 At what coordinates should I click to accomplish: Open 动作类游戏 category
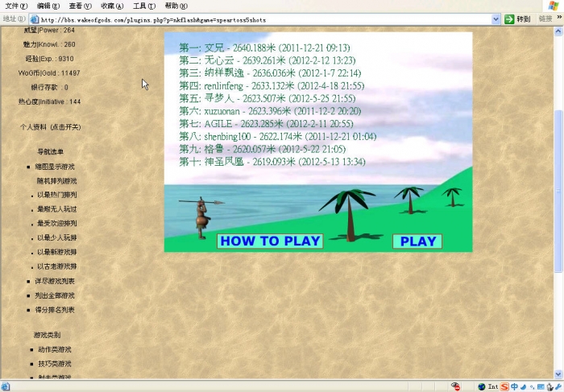coord(55,349)
